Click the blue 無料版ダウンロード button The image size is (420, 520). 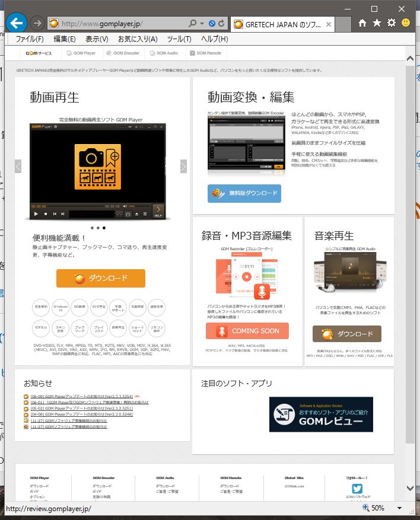(244, 193)
